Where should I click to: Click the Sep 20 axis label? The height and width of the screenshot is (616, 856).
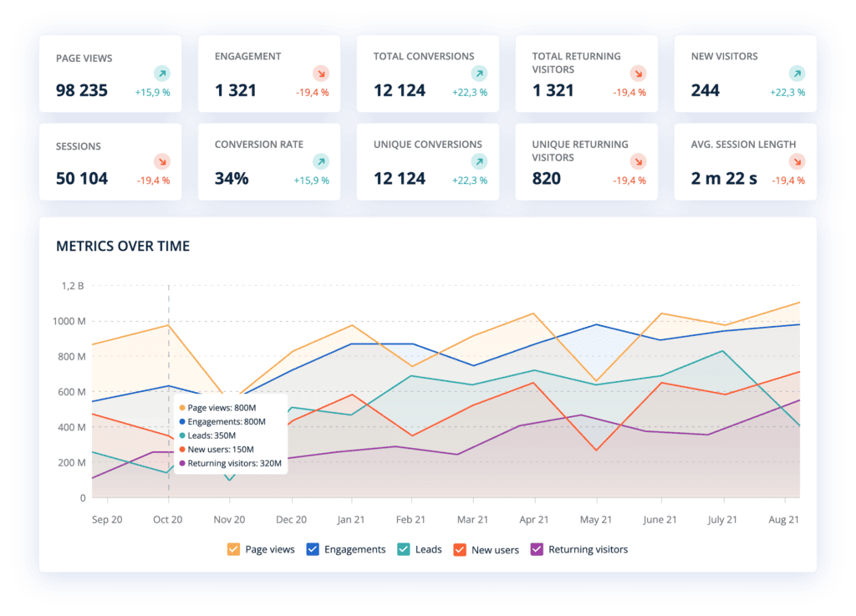pyautogui.click(x=106, y=519)
